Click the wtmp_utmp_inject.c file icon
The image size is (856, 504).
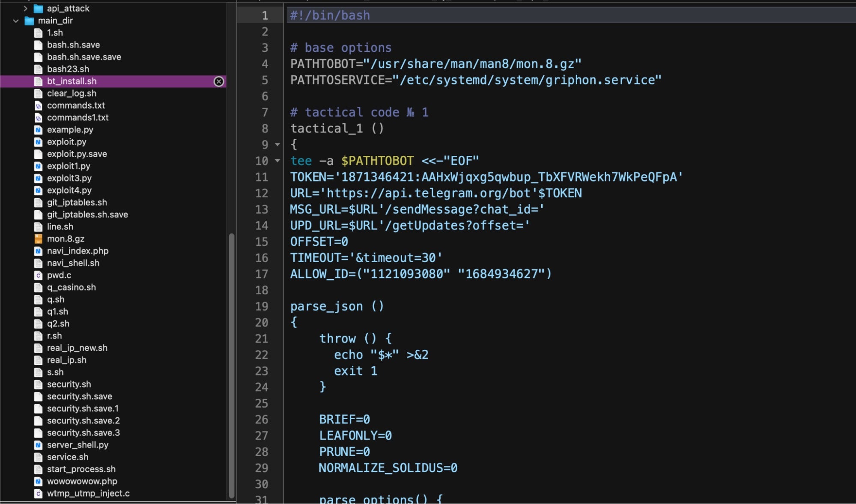point(38,494)
